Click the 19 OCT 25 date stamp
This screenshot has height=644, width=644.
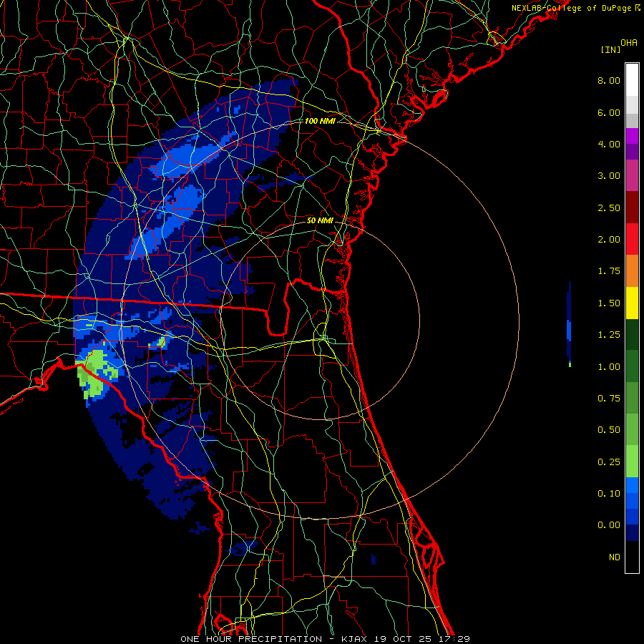tap(404, 639)
